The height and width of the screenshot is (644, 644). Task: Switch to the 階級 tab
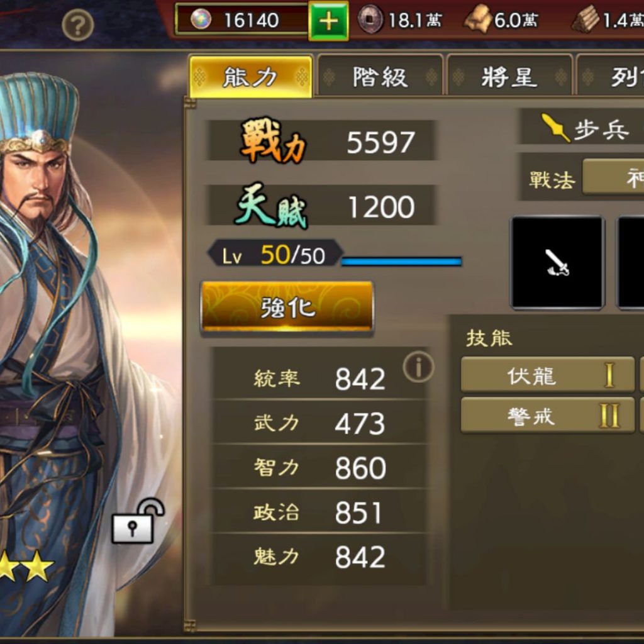coord(380,76)
